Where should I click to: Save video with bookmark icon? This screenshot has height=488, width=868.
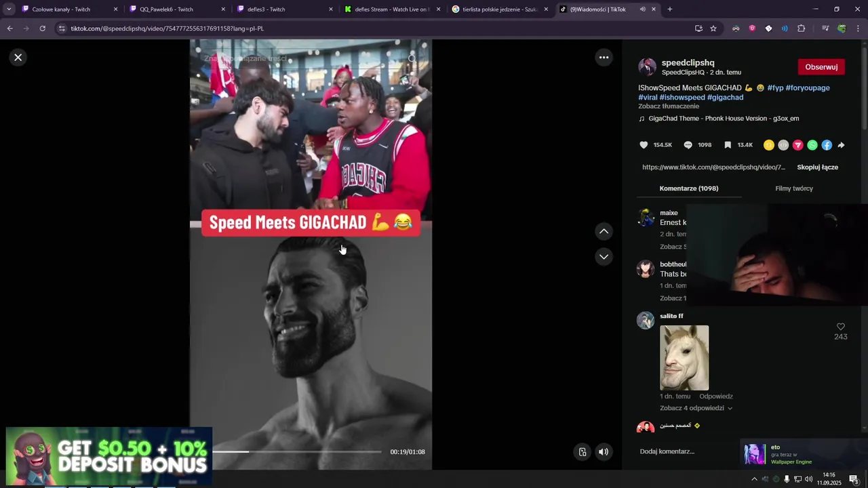coord(728,145)
